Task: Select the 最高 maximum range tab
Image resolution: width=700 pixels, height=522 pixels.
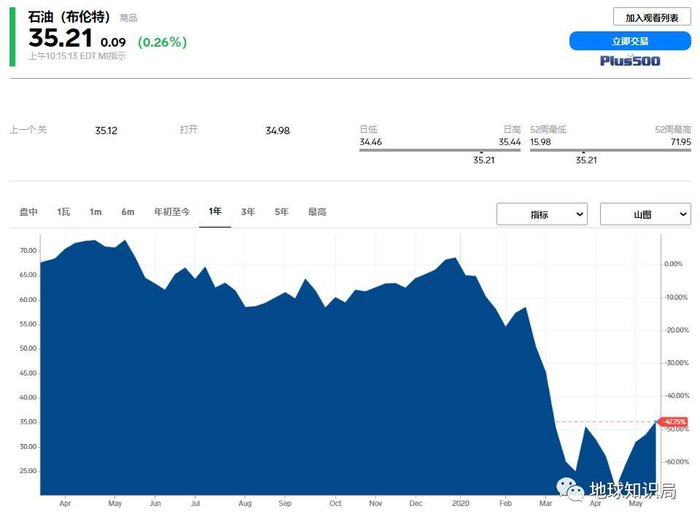Action: coord(317,212)
